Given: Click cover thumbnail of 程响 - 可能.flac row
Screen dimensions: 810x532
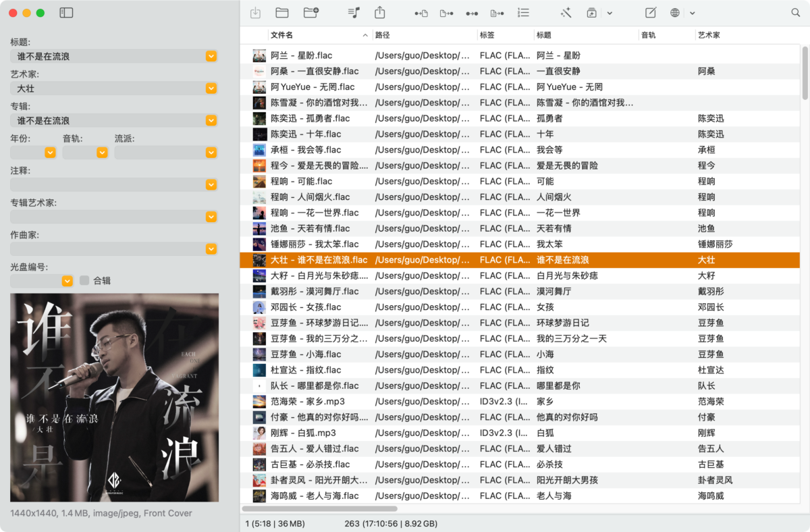Looking at the screenshot, I should coord(259,181).
